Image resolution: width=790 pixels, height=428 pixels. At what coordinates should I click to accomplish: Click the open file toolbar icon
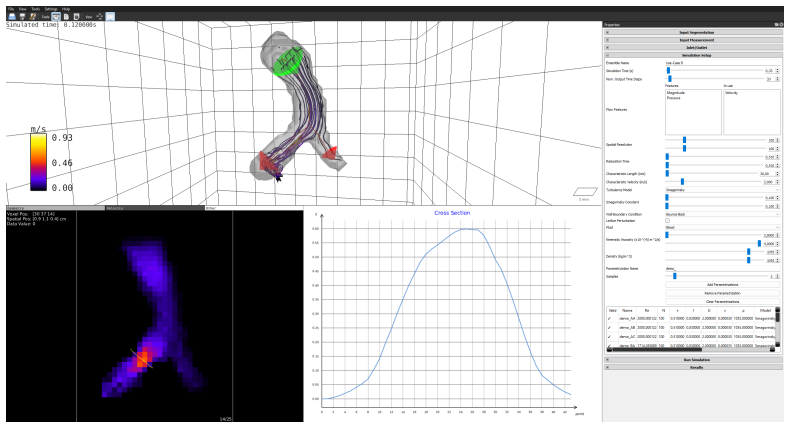pos(12,17)
